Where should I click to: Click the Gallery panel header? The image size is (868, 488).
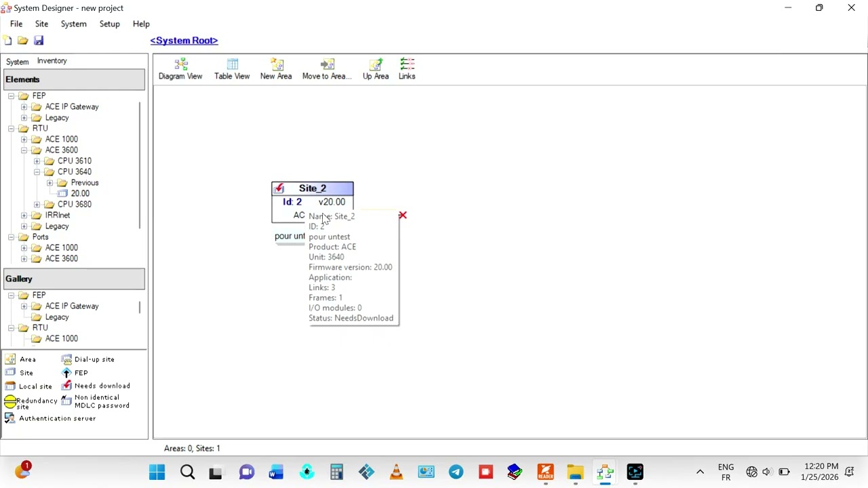74,279
